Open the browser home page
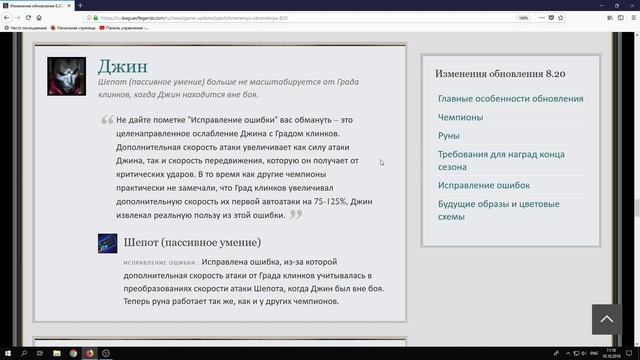640x360 pixels. [39, 18]
